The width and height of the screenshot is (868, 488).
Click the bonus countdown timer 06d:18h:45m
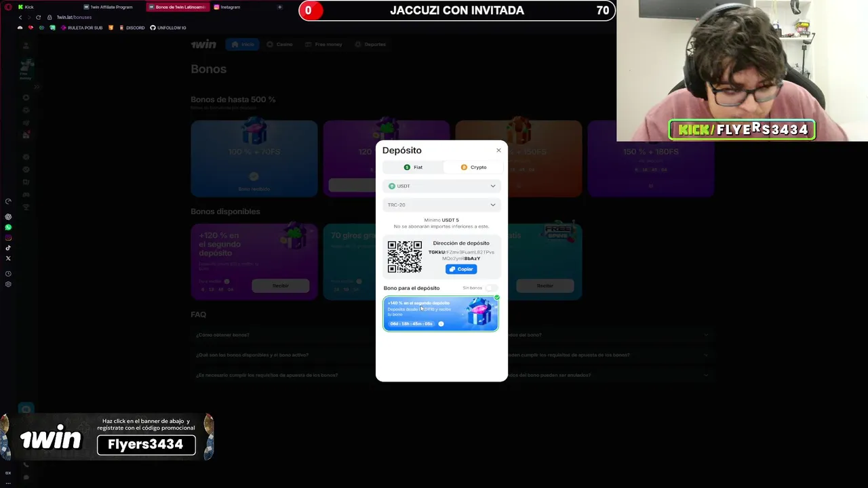click(x=412, y=324)
